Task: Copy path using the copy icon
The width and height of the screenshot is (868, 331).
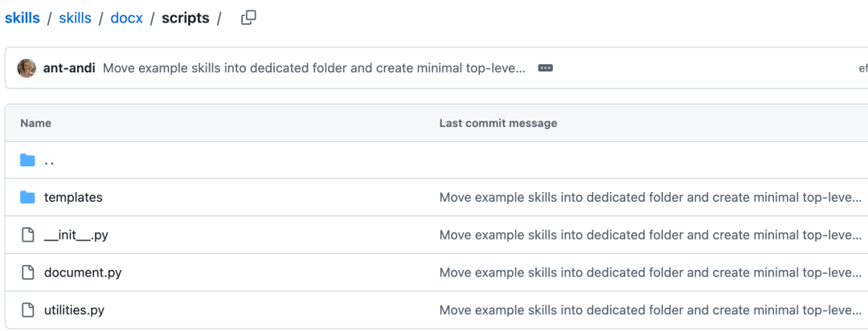Action: tap(248, 18)
